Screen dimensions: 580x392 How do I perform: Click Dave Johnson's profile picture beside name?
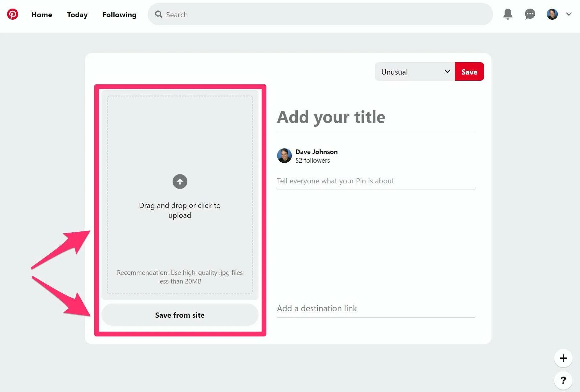pos(284,156)
